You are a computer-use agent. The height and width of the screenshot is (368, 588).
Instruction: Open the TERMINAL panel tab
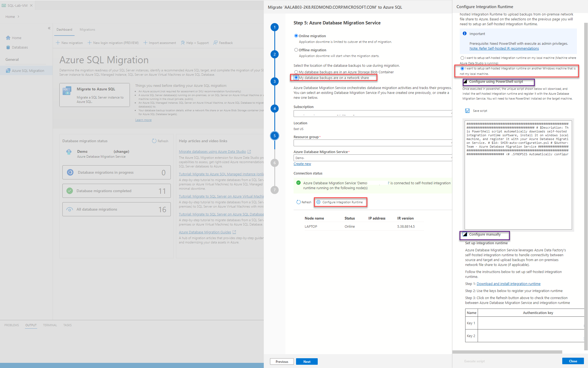pos(50,325)
